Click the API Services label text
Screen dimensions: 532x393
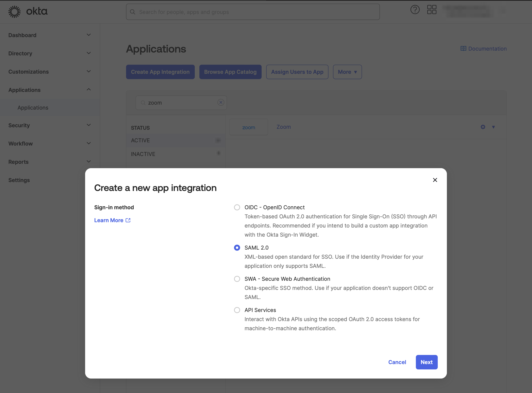[260, 310]
